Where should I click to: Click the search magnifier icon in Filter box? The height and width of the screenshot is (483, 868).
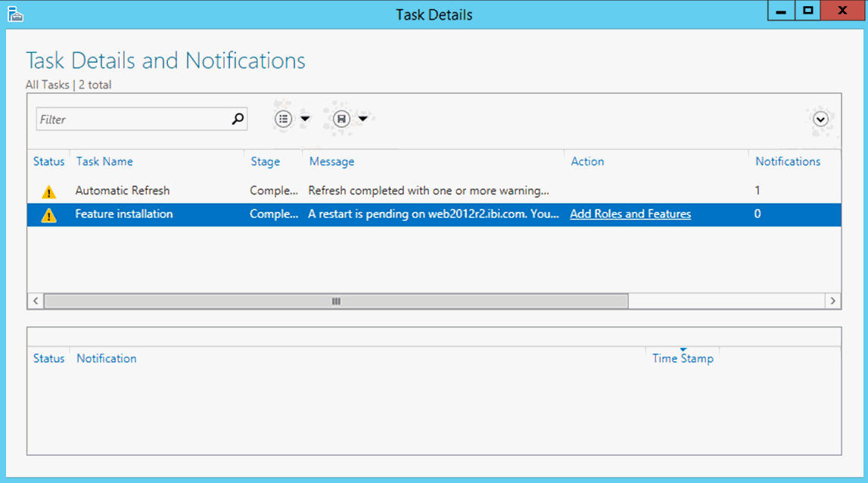238,119
